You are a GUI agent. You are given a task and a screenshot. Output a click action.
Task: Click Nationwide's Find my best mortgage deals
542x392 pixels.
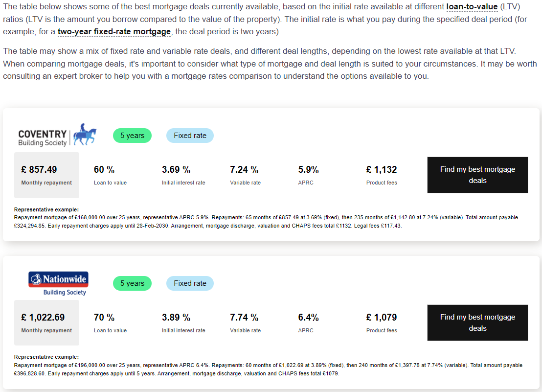(477, 323)
